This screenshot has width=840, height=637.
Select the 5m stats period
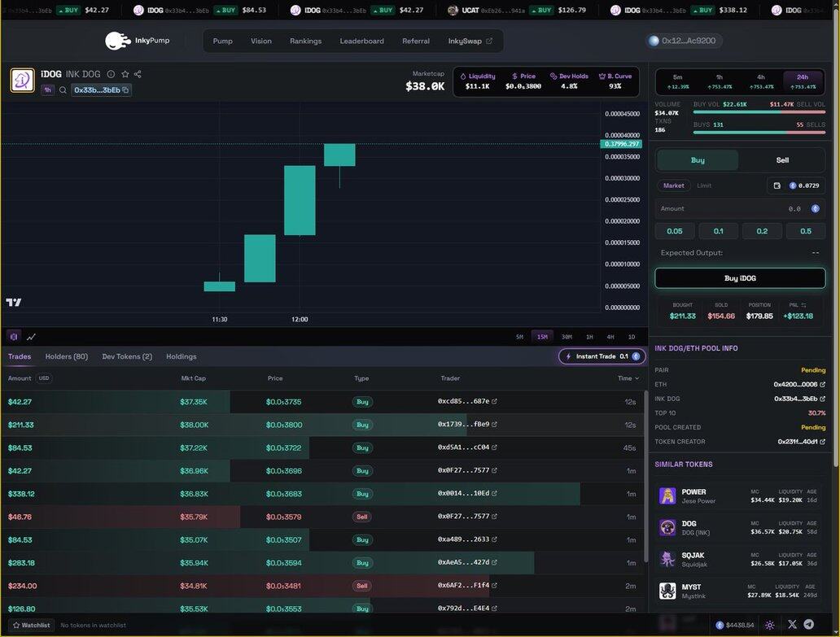click(x=678, y=81)
